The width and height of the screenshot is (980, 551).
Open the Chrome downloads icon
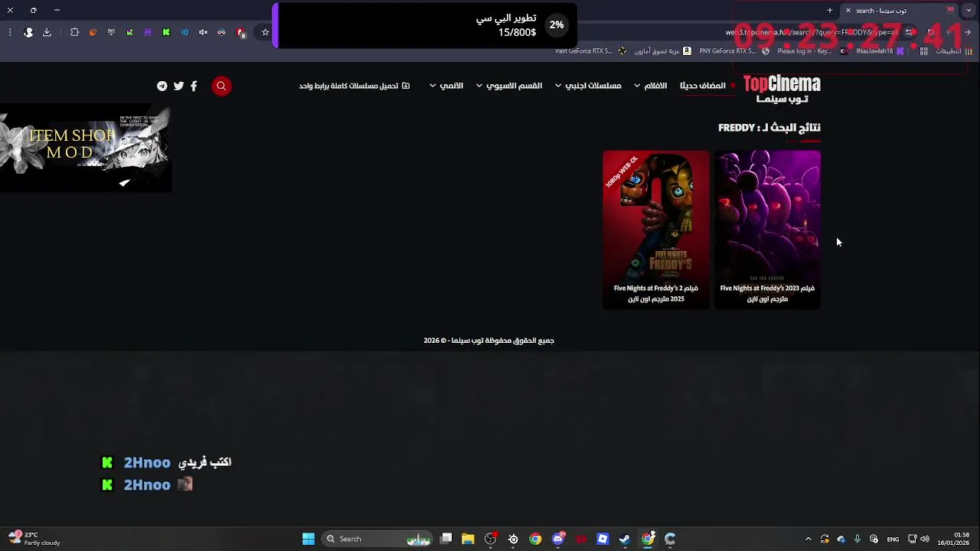point(47,32)
